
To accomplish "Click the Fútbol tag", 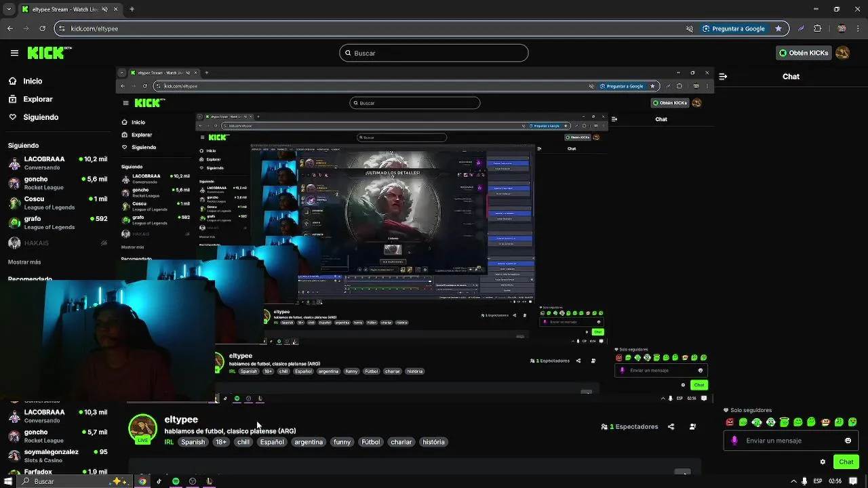I will (x=371, y=442).
